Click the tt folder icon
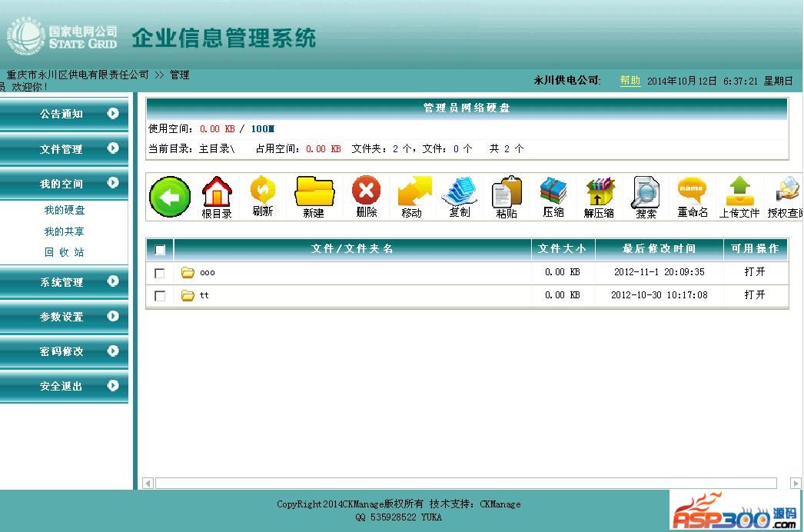 point(188,295)
